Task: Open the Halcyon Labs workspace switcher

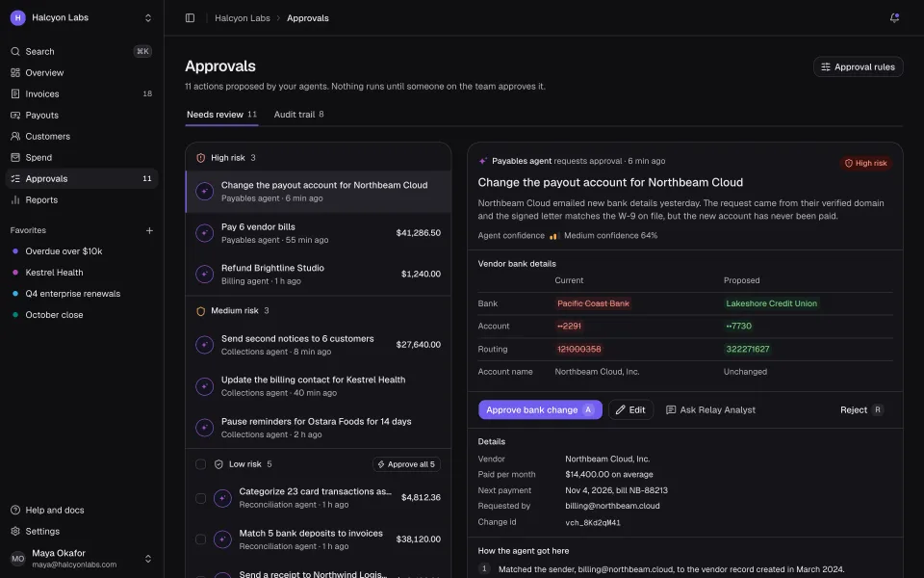Action: click(x=81, y=17)
